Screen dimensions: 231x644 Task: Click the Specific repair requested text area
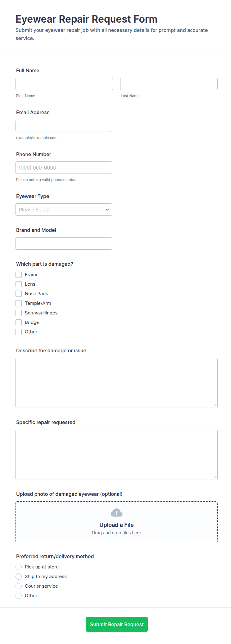pyautogui.click(x=116, y=454)
